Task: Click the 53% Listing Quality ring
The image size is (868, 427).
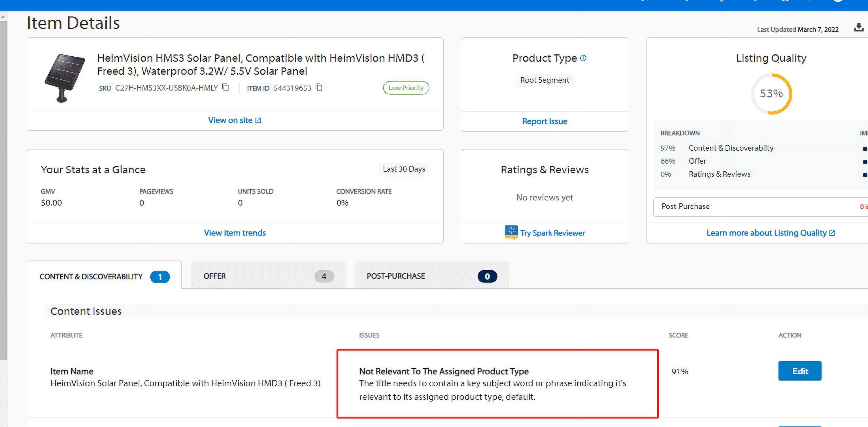Action: pos(771,94)
